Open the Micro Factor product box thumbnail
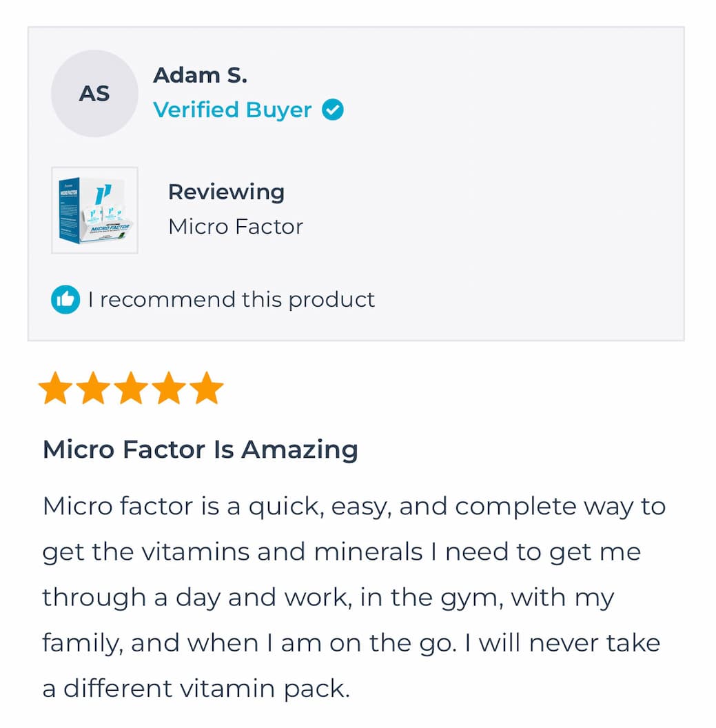 click(95, 210)
